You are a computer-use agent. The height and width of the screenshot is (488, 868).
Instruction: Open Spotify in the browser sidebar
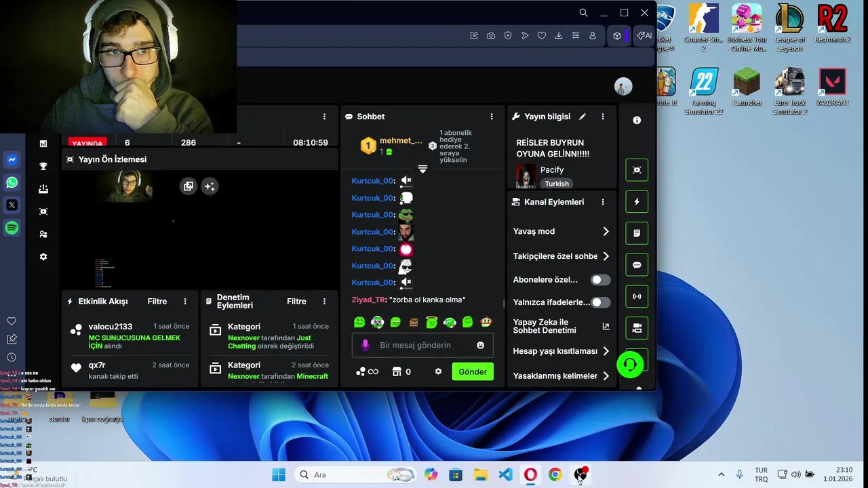tap(12, 228)
